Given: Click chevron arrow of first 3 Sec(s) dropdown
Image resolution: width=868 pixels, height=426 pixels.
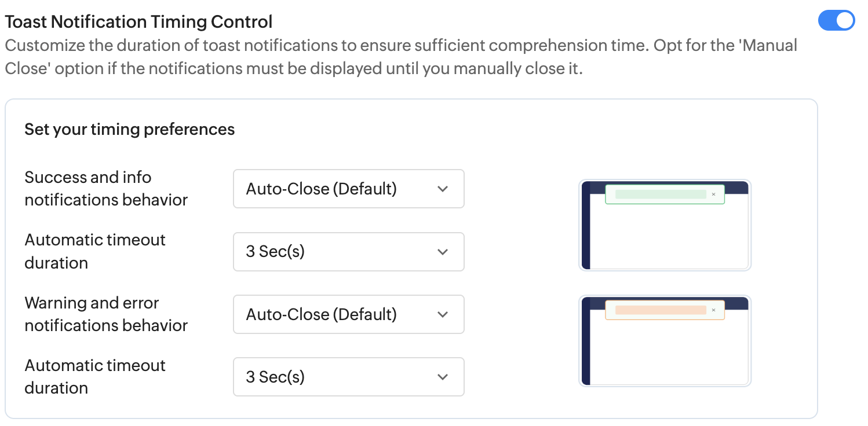Looking at the screenshot, I should click(x=443, y=252).
